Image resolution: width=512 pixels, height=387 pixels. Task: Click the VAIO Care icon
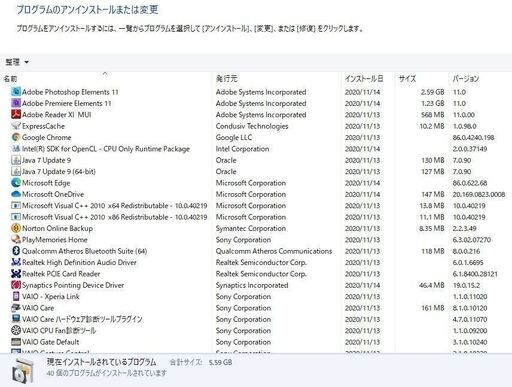pyautogui.click(x=16, y=308)
